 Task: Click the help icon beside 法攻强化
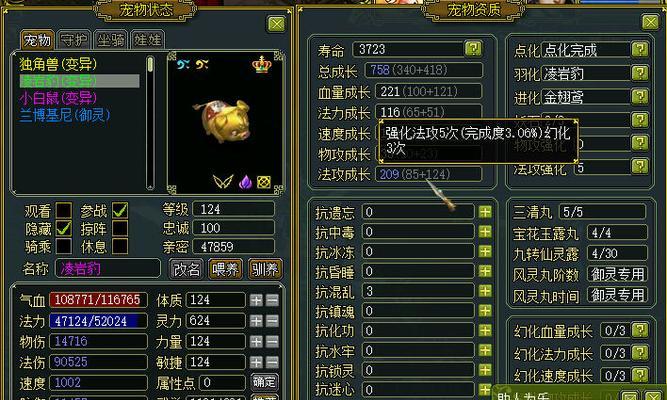coord(640,166)
